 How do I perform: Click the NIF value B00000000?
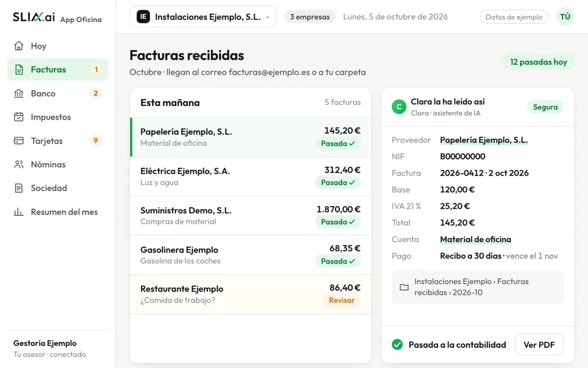pyautogui.click(x=463, y=157)
